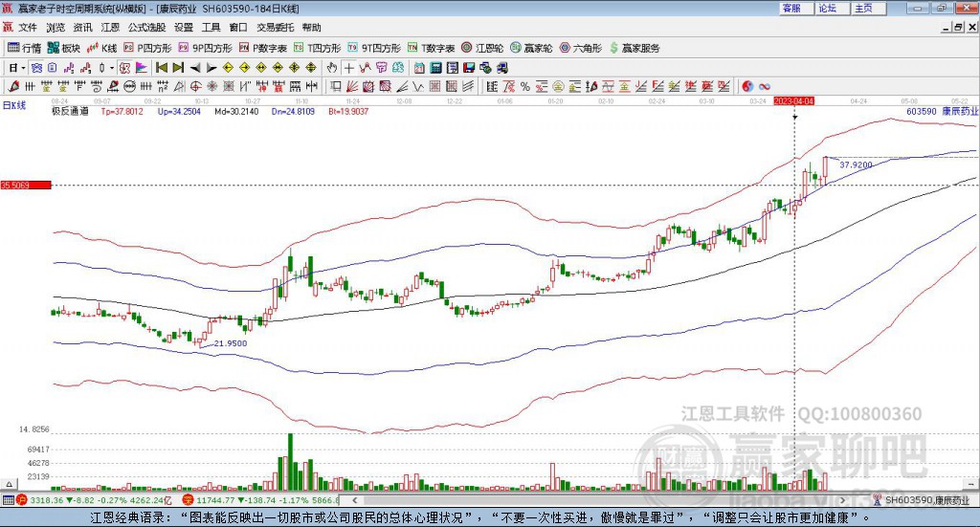Open the T数字表 tool

[432, 48]
